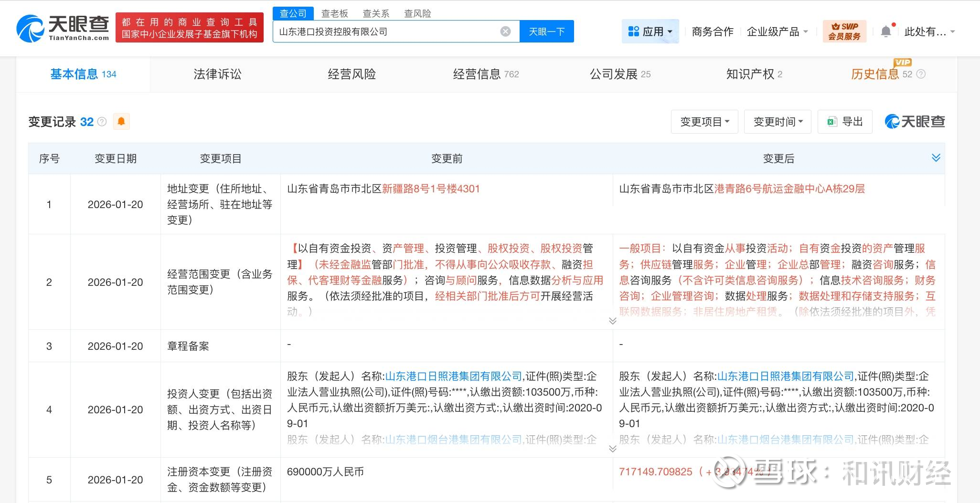Select the 查公司 search tab

pos(293,13)
